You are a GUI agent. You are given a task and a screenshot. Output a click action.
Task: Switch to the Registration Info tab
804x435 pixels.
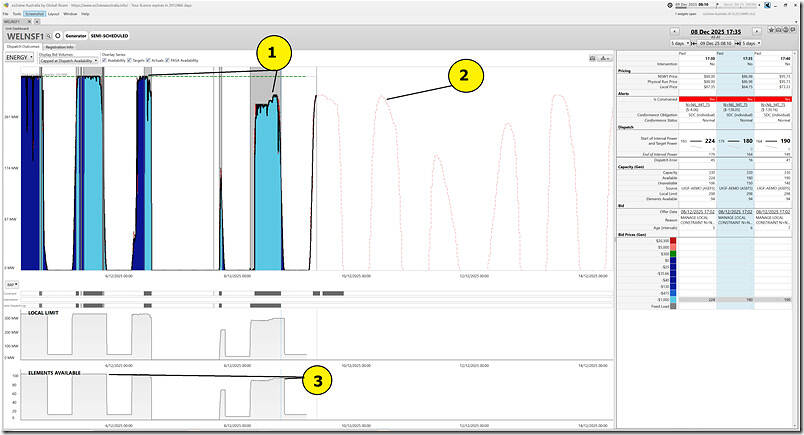pyautogui.click(x=59, y=47)
